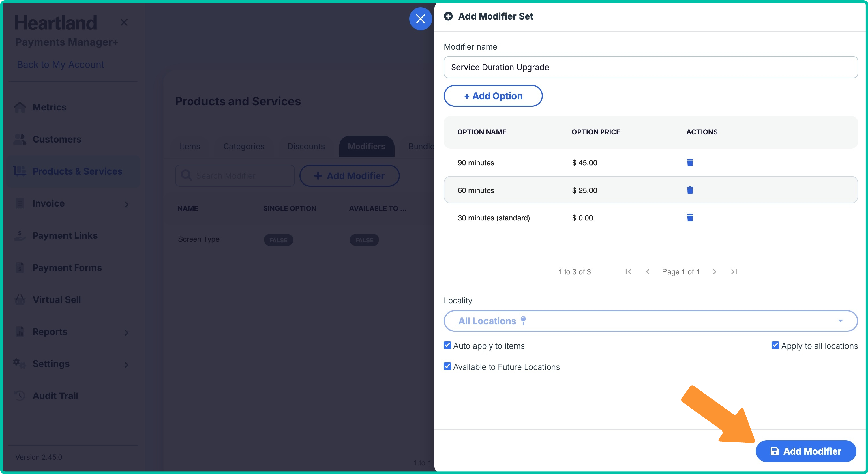Image resolution: width=868 pixels, height=474 pixels.
Task: Click the $ 0.00 price cell
Action: [582, 218]
